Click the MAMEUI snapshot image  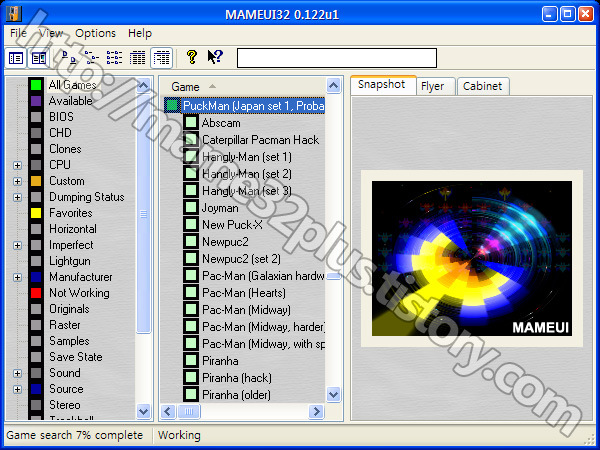(x=472, y=259)
